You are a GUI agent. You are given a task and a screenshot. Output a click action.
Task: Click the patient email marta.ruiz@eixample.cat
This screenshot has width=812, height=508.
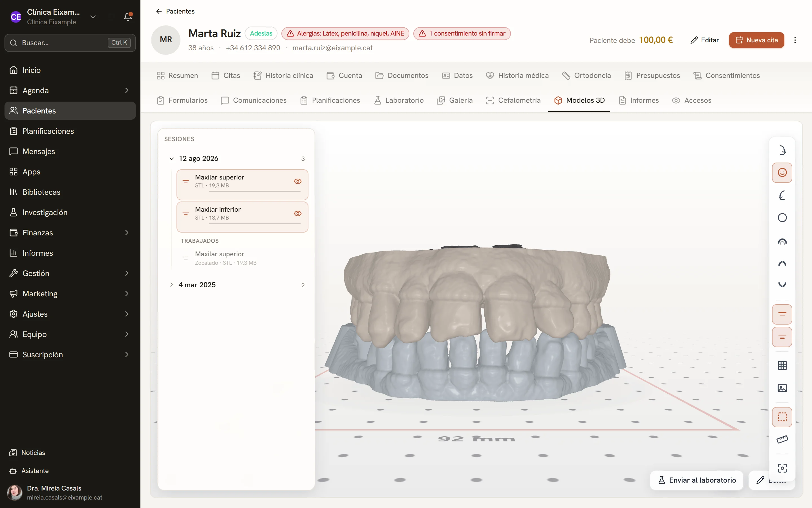(x=332, y=48)
